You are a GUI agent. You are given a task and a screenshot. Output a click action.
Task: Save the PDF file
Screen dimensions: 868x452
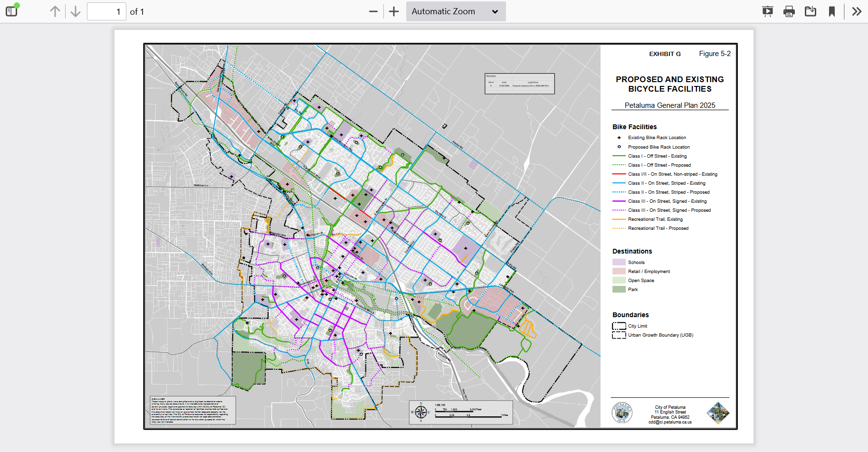point(811,11)
